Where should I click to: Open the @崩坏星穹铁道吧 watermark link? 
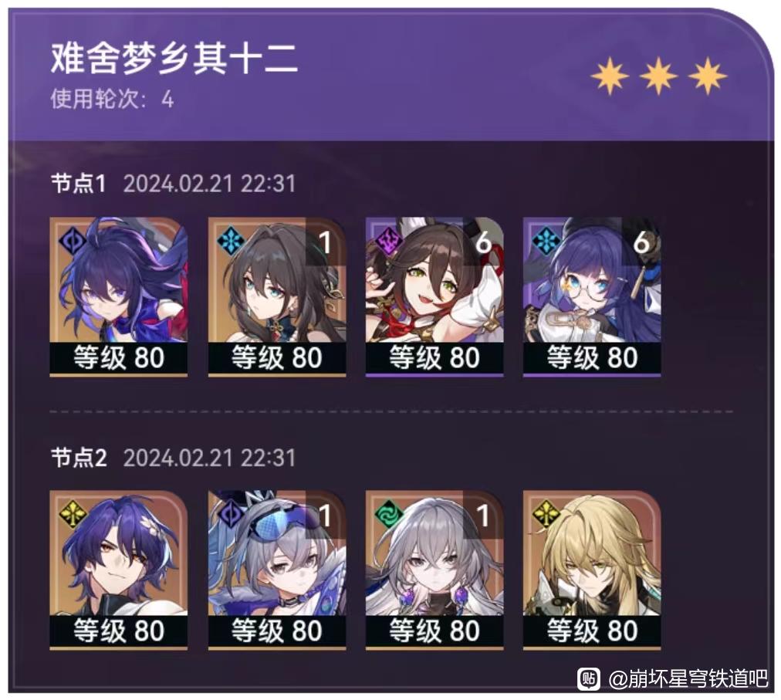tap(688, 678)
